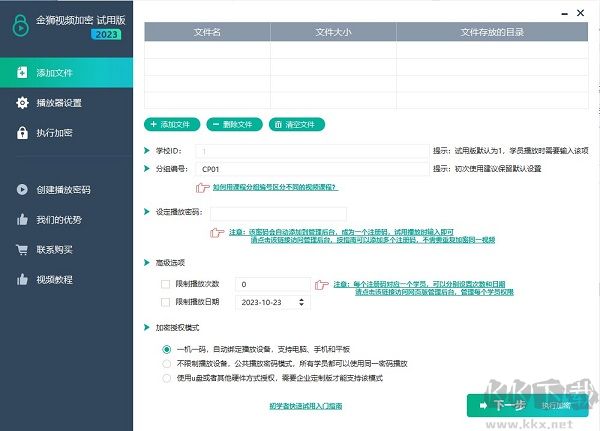Click the 限制播放次数 value field showing 0
This screenshot has height=431, width=600.
click(273, 284)
